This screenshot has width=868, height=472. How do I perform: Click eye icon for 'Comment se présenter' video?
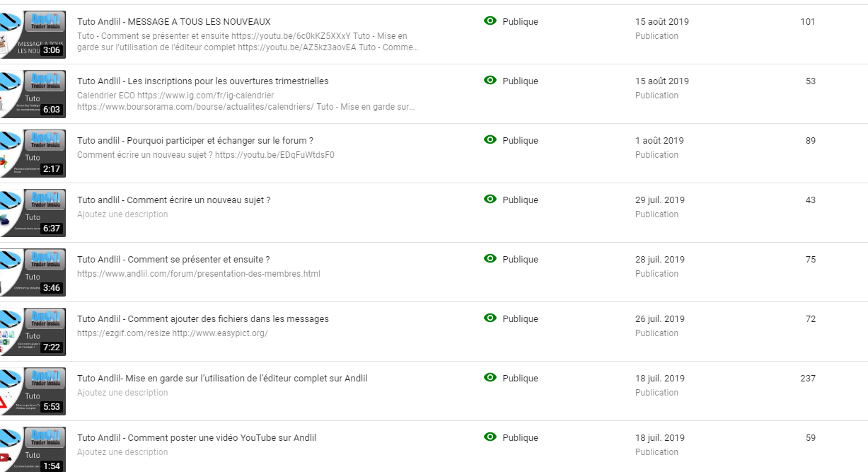[490, 259]
